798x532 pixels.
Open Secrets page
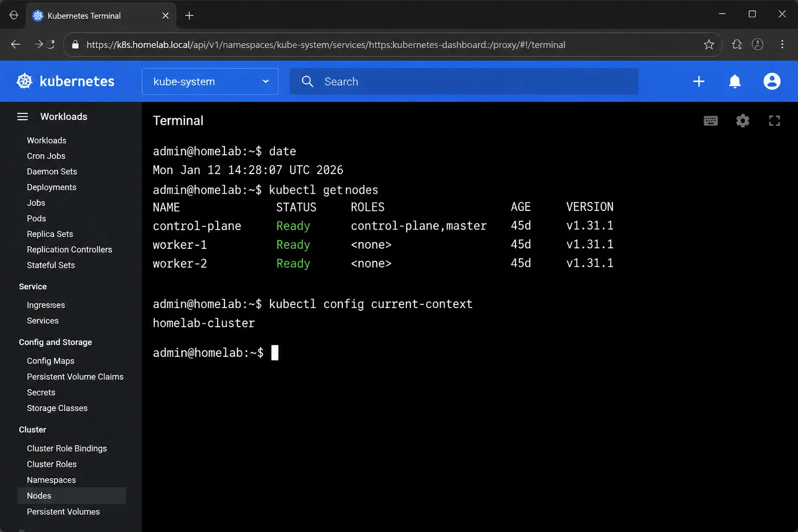[41, 392]
